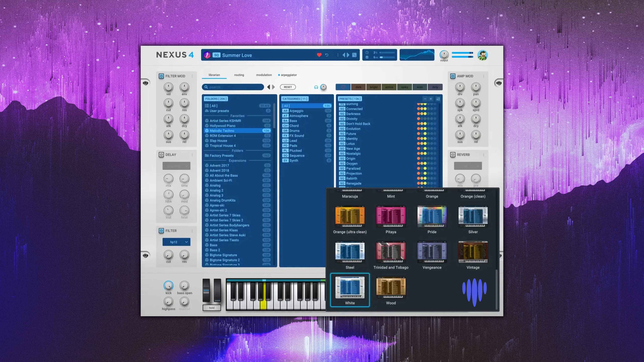644x362 pixels.
Task: Click the CPU clock icon in header
Action: point(367,53)
